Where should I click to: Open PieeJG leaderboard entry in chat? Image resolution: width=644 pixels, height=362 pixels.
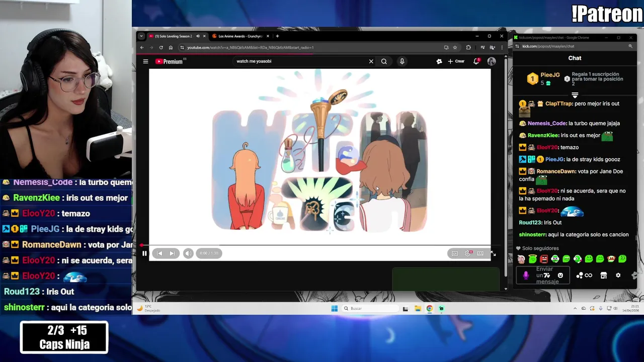tap(543, 78)
